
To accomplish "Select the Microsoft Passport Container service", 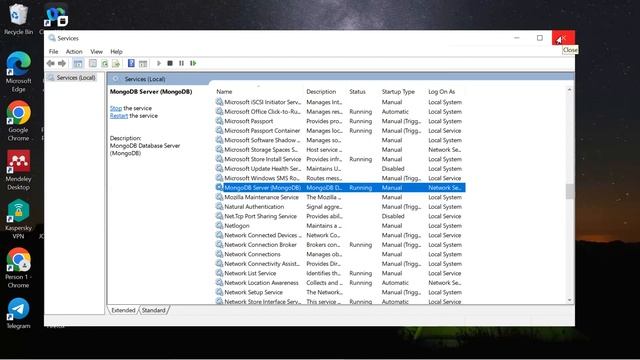I will point(340,131).
